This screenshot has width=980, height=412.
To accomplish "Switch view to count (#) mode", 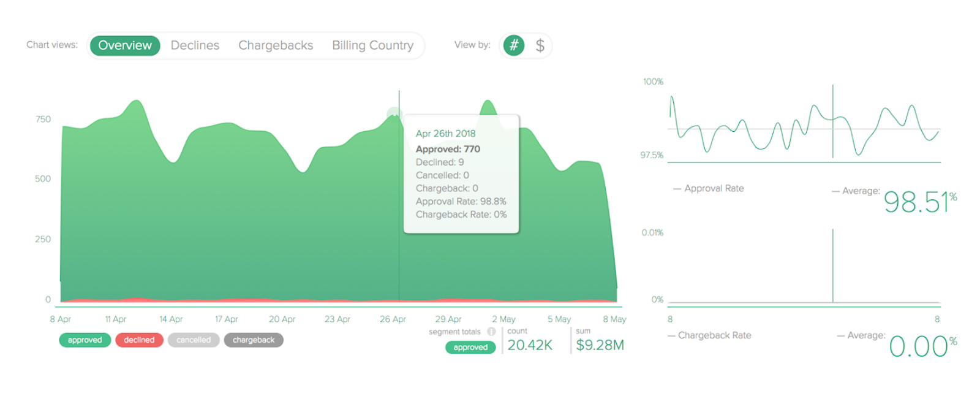I will click(x=513, y=45).
